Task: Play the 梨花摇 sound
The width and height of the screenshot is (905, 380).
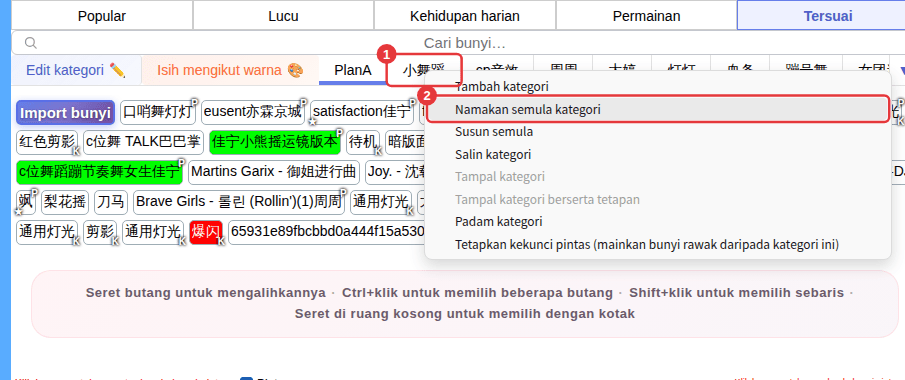Action: 65,202
